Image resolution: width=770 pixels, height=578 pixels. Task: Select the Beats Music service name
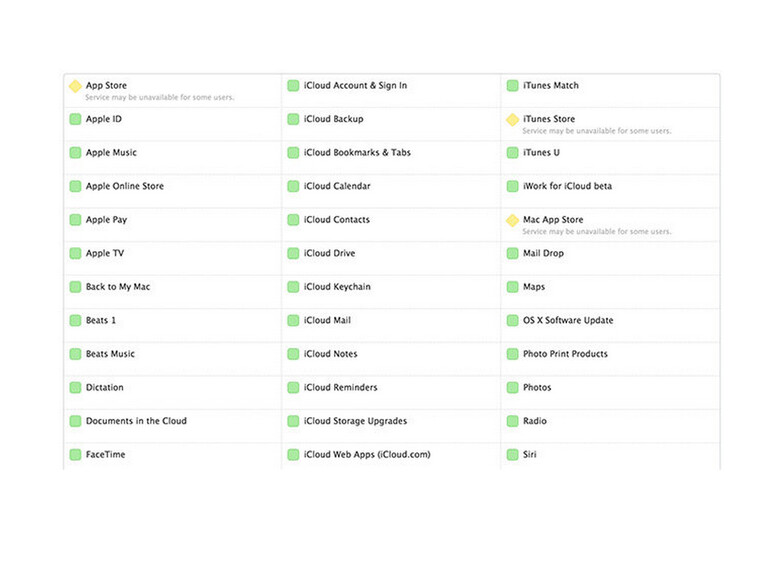pyautogui.click(x=110, y=354)
